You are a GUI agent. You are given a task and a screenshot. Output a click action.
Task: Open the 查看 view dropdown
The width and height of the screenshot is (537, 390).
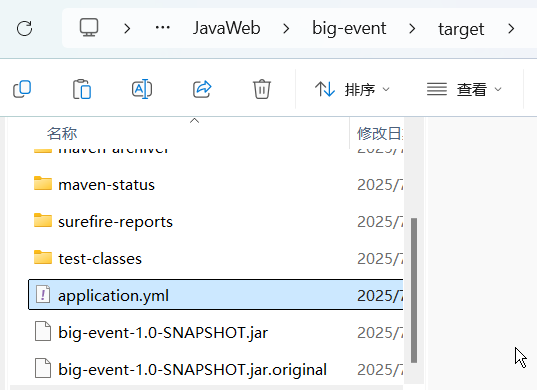pyautogui.click(x=464, y=89)
